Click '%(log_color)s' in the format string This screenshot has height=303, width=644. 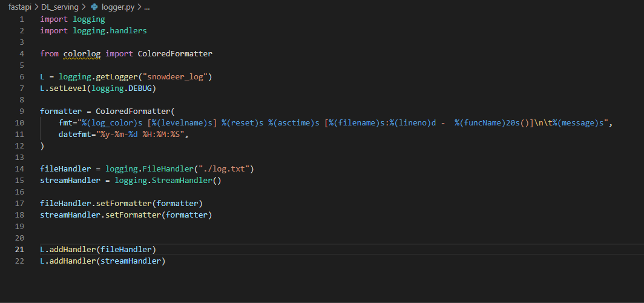point(113,122)
